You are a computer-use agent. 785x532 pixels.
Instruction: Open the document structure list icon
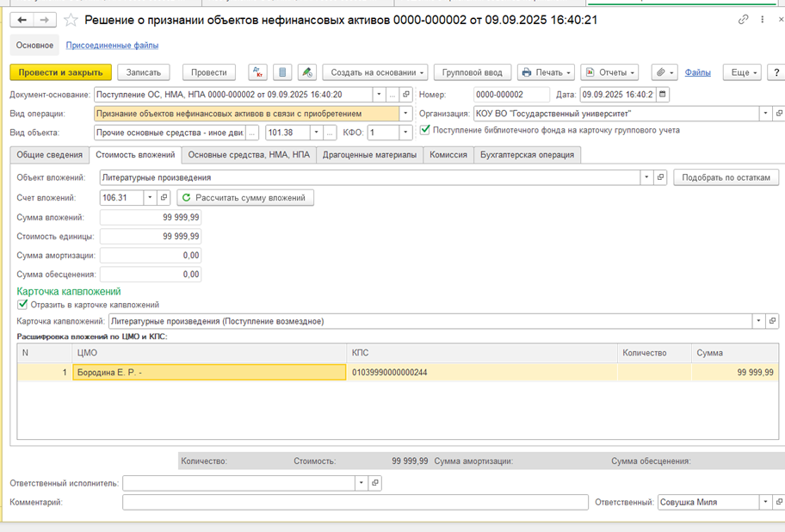tap(282, 72)
